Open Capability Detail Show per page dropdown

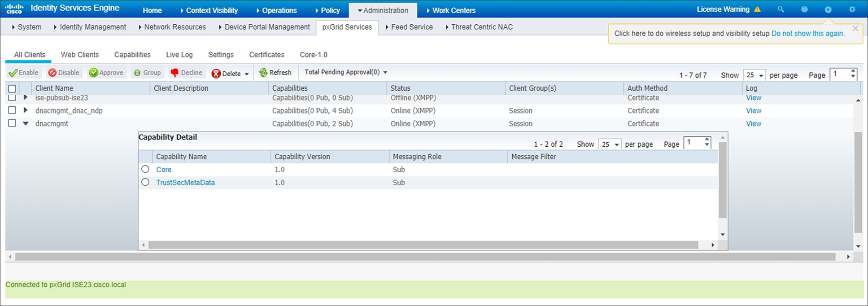(x=610, y=144)
